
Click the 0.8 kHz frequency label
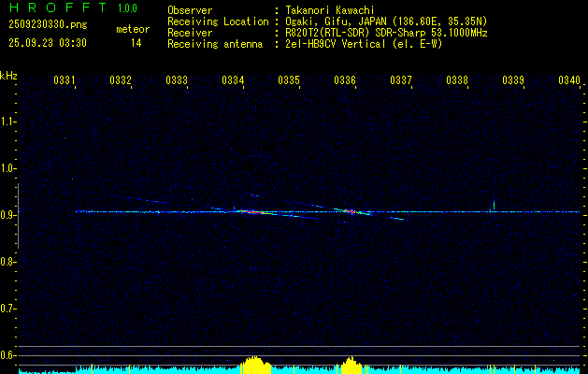[x=7, y=262]
